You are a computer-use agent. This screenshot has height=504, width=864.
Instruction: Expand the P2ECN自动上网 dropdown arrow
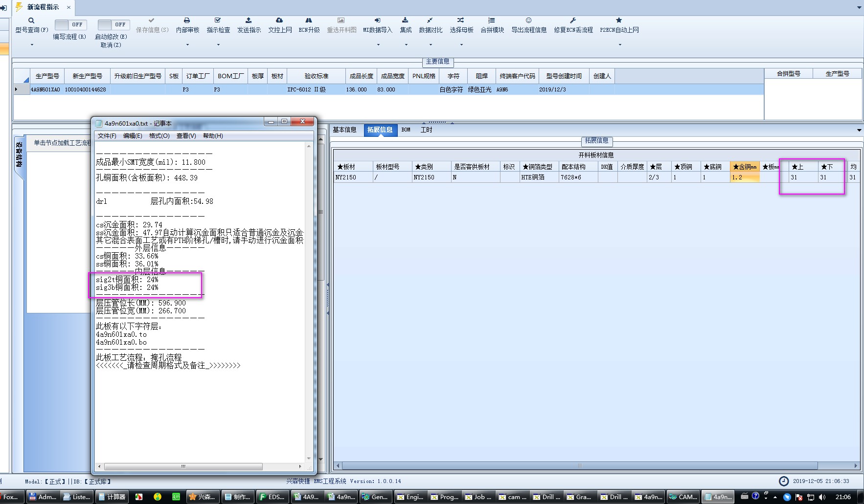point(620,45)
